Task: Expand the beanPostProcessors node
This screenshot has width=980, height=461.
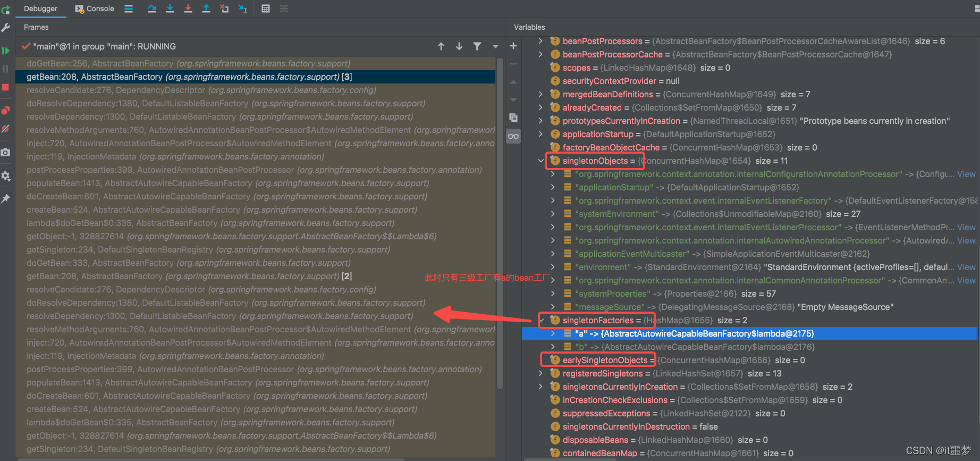Action: click(x=541, y=41)
